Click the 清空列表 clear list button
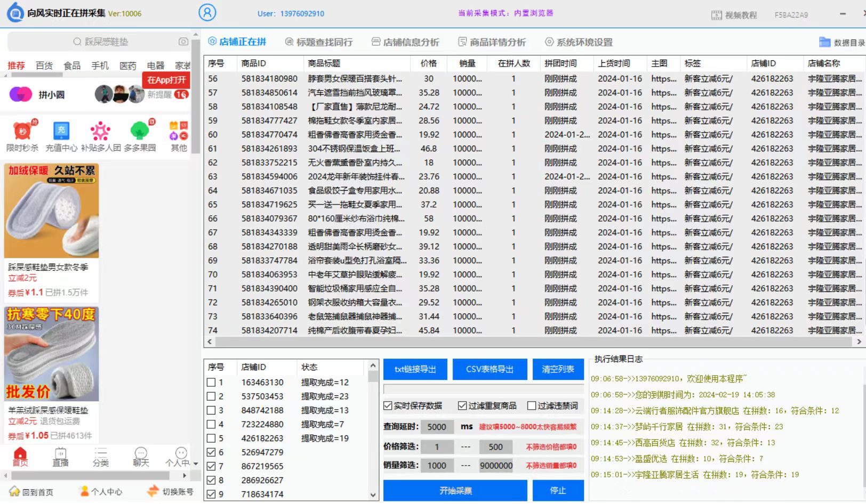The image size is (866, 504). point(558,369)
